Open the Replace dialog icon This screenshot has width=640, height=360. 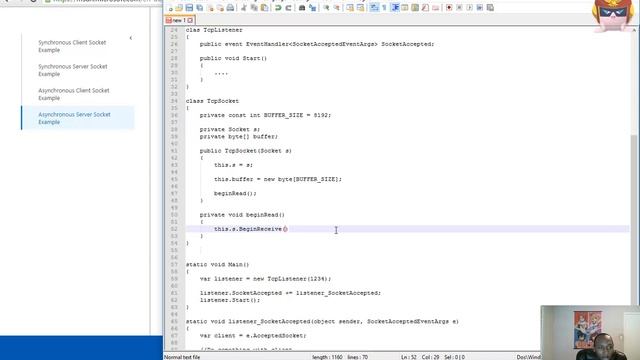click(x=312, y=8)
